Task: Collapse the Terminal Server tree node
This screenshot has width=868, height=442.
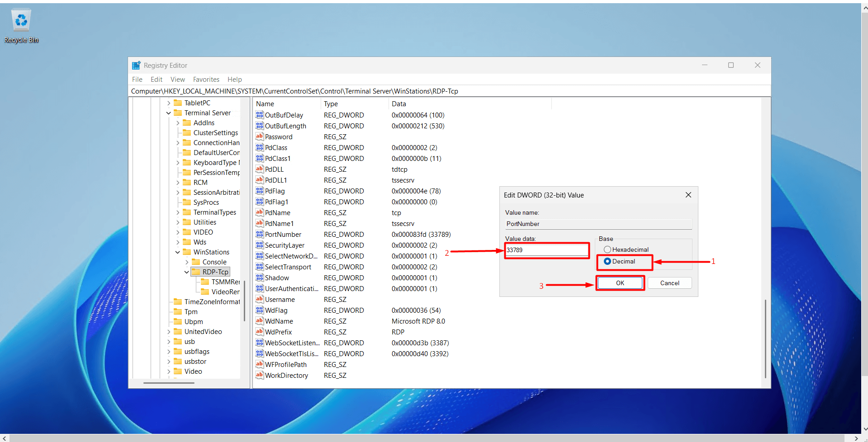Action: pyautogui.click(x=169, y=113)
